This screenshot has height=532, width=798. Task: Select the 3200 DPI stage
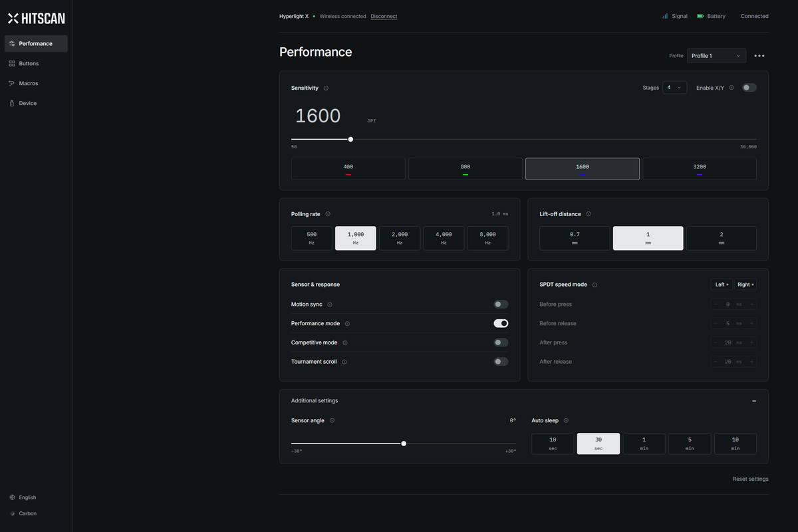700,169
